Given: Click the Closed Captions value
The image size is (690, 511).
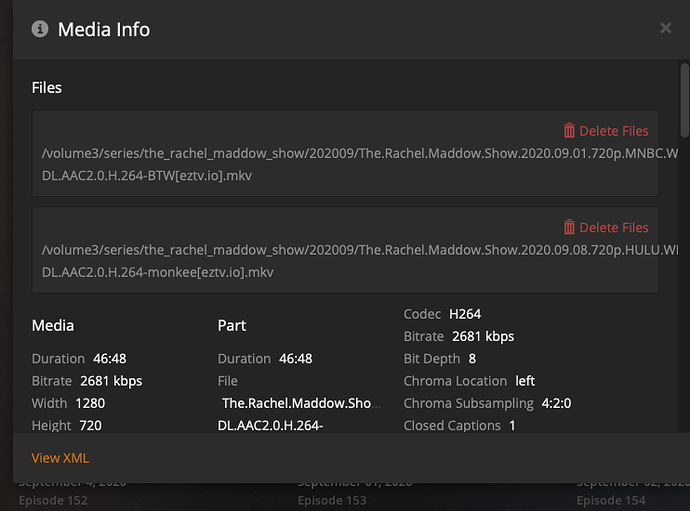Looking at the screenshot, I should point(512,425).
